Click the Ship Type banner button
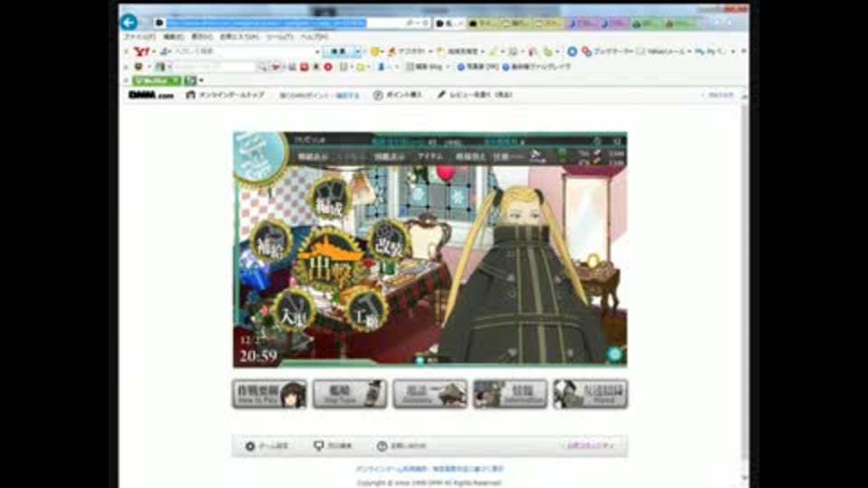Image resolution: width=868 pixels, height=488 pixels. (349, 394)
